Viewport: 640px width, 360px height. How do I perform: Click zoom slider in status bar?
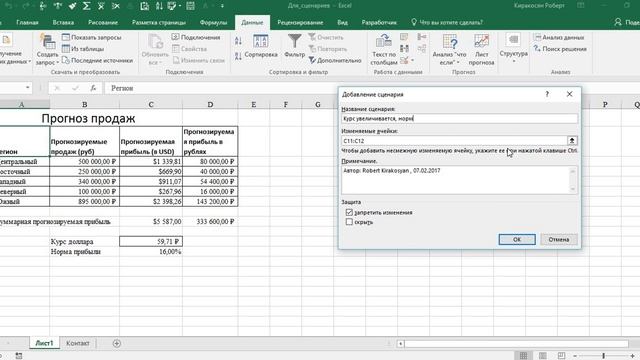603,356
